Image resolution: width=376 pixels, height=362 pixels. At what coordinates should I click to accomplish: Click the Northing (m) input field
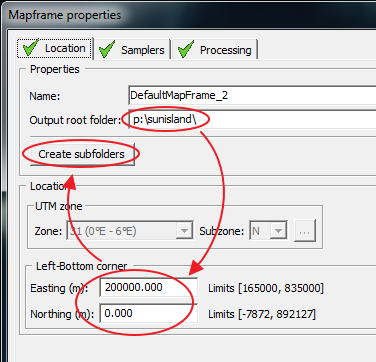pos(149,313)
